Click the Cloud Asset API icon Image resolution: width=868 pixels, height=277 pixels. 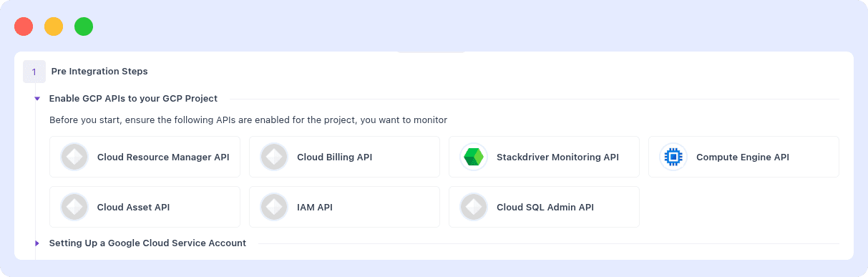pos(74,207)
